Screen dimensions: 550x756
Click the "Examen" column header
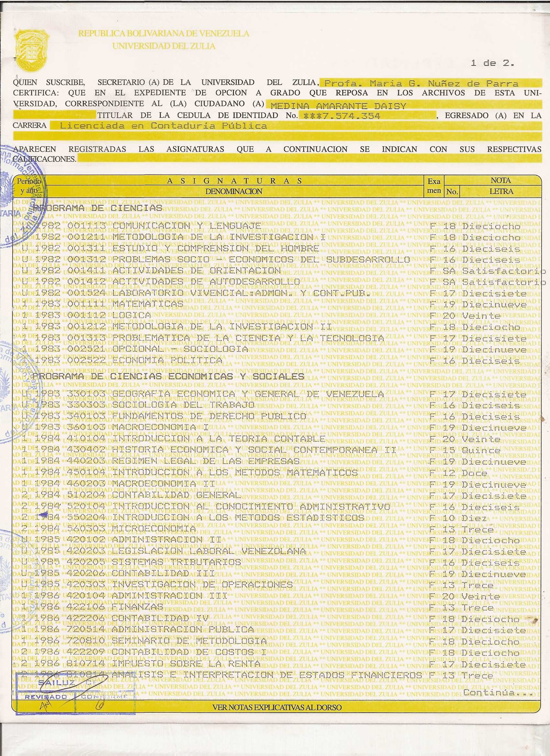pos(434,186)
